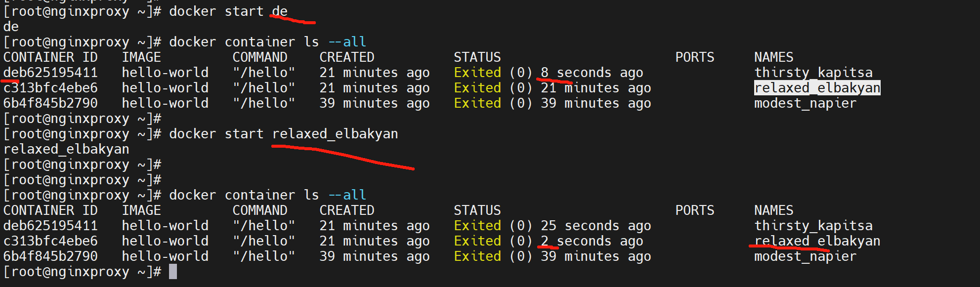Click the "de" output line below the first command
The image size is (980, 287).
pyautogui.click(x=11, y=27)
